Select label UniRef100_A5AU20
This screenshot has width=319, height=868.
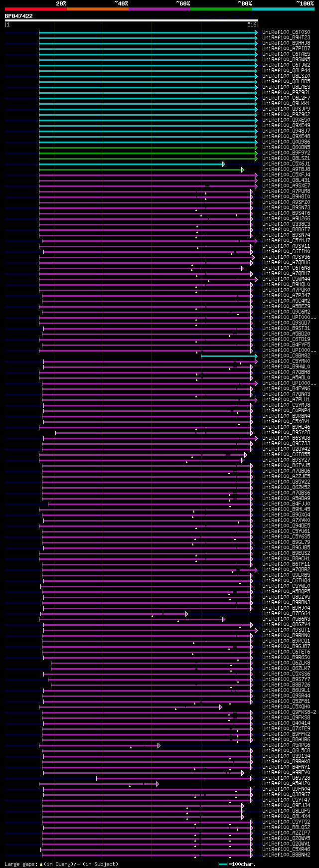[286, 784]
